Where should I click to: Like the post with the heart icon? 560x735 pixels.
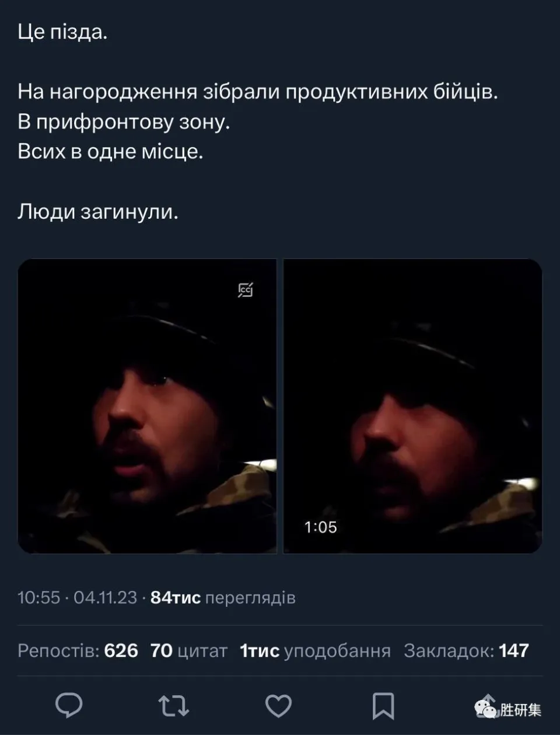pyautogui.click(x=278, y=705)
